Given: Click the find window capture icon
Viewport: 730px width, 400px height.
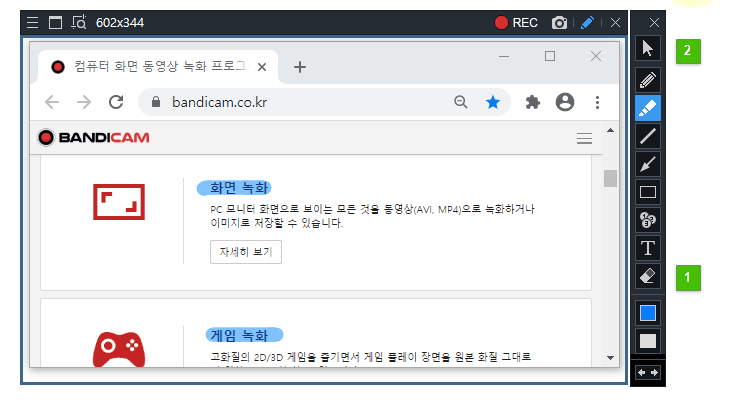Looking at the screenshot, I should 79,22.
